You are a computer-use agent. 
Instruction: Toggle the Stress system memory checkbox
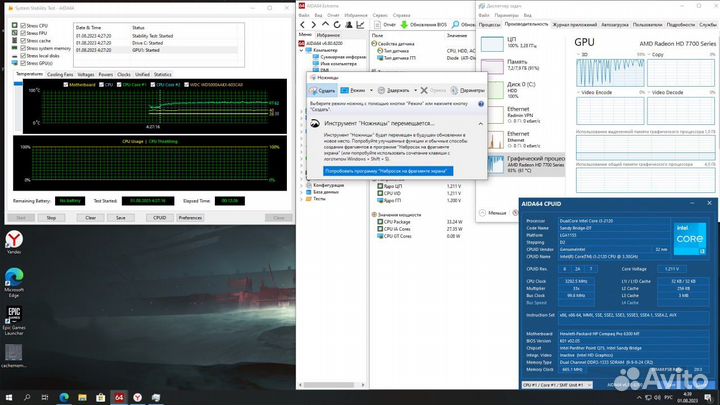[23, 48]
